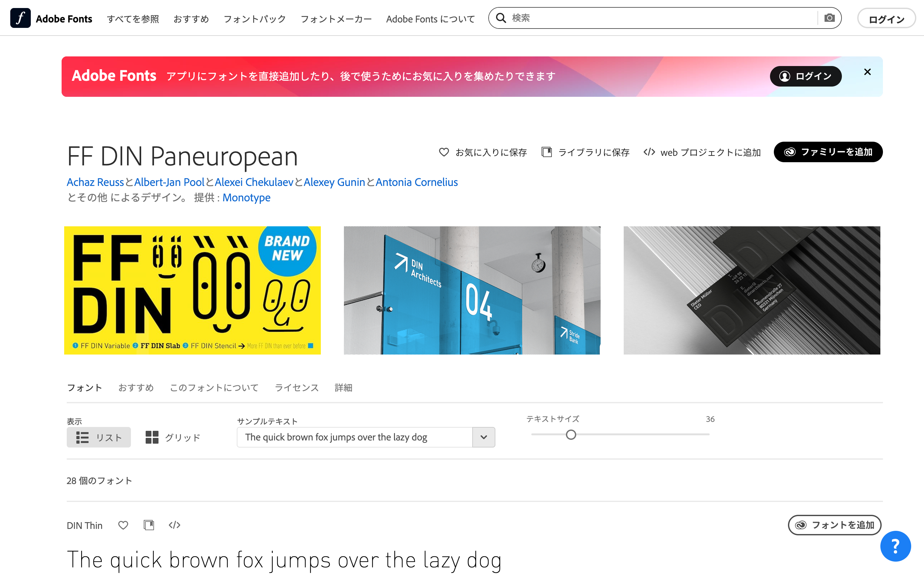Expand the sample text dropdown arrow
The image size is (924, 577).
(x=483, y=437)
